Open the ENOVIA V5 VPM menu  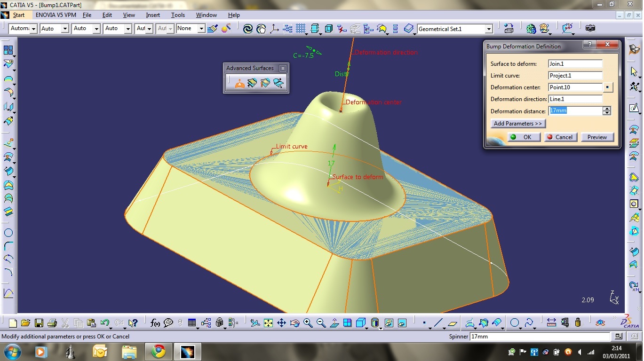[56, 15]
